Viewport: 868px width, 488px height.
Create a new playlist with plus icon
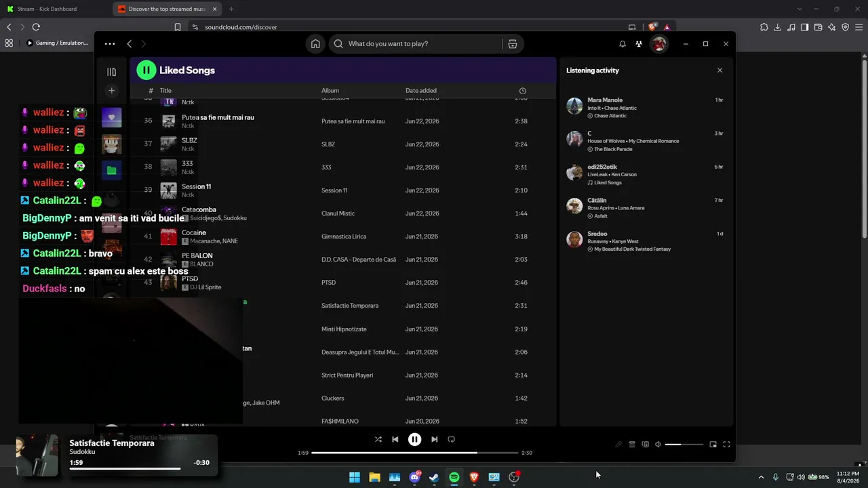coord(112,91)
